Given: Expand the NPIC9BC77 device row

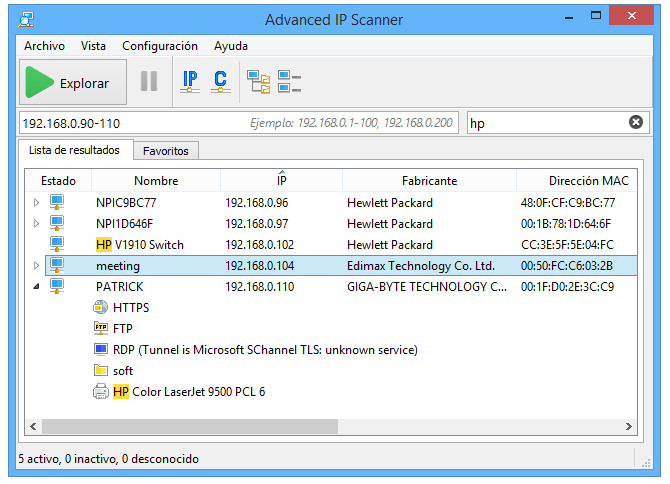Looking at the screenshot, I should click(x=36, y=202).
